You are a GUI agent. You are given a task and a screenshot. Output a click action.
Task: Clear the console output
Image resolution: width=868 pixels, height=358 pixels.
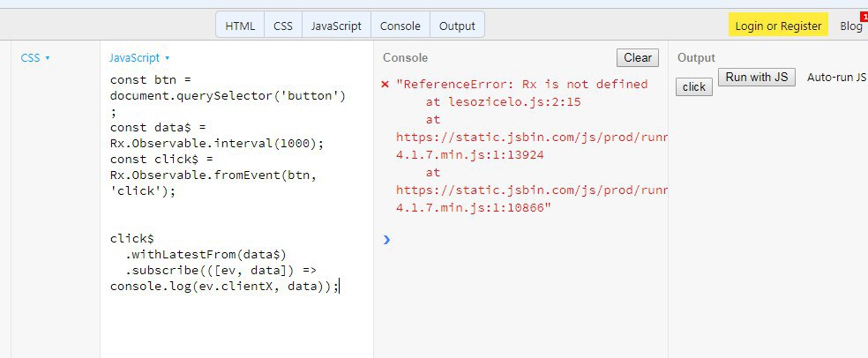coord(638,57)
